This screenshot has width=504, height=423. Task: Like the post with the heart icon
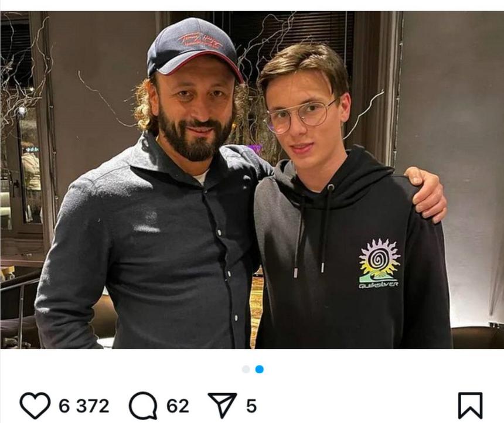[35, 405]
